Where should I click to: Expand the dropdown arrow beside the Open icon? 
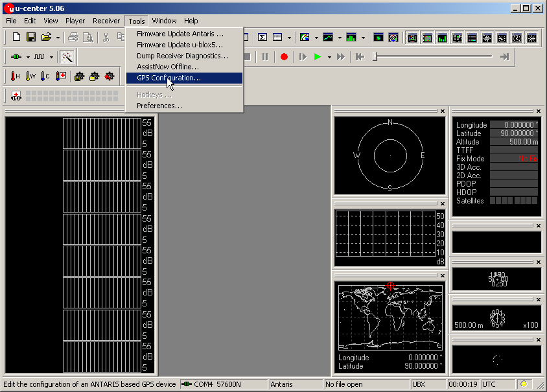coord(58,38)
